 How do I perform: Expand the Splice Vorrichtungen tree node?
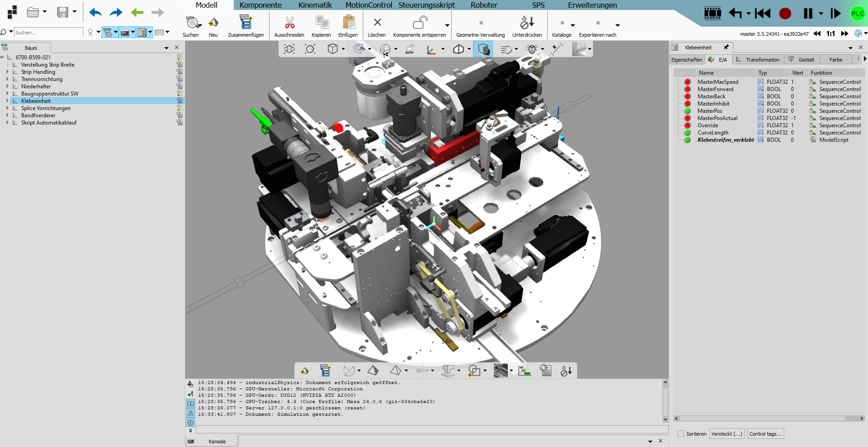click(7, 108)
